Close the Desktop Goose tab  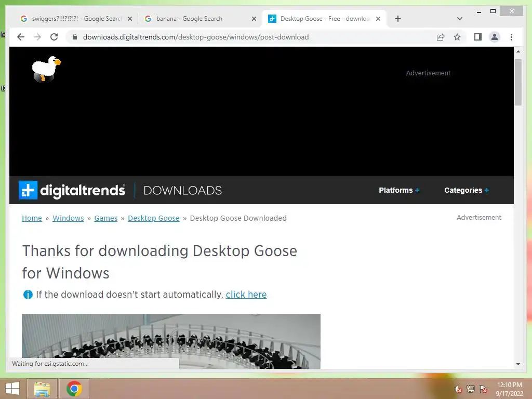point(378,19)
